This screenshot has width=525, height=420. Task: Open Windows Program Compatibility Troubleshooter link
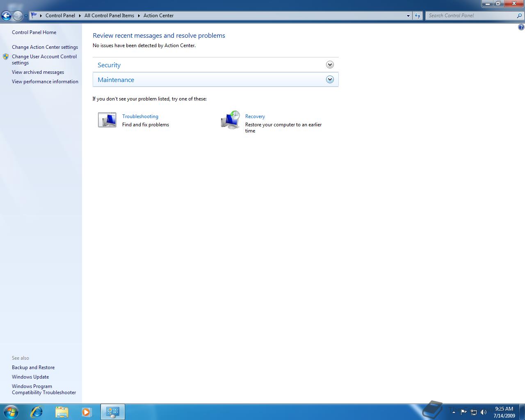coord(44,389)
